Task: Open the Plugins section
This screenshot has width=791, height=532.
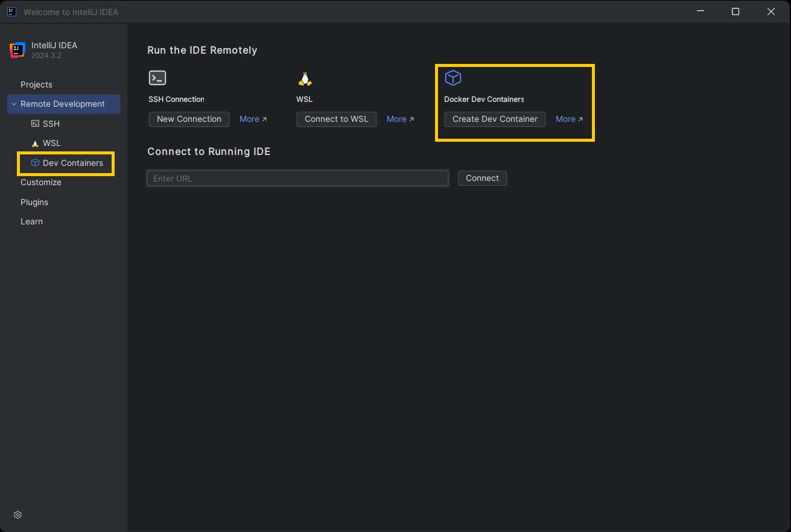Action: pos(34,202)
